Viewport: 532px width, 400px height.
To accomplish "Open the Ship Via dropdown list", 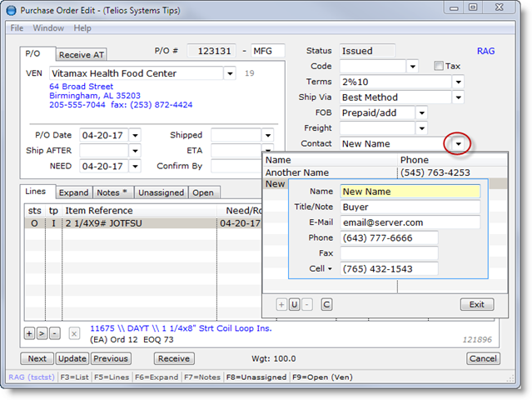I will click(458, 97).
